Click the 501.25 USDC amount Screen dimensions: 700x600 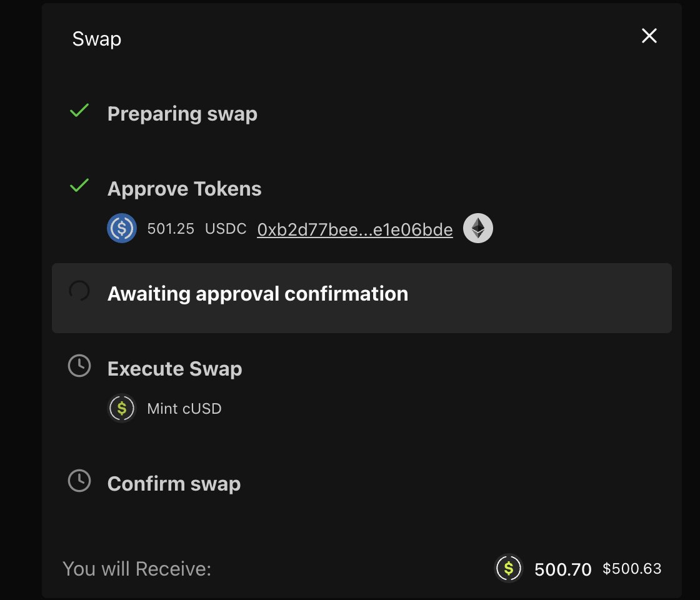tap(197, 229)
